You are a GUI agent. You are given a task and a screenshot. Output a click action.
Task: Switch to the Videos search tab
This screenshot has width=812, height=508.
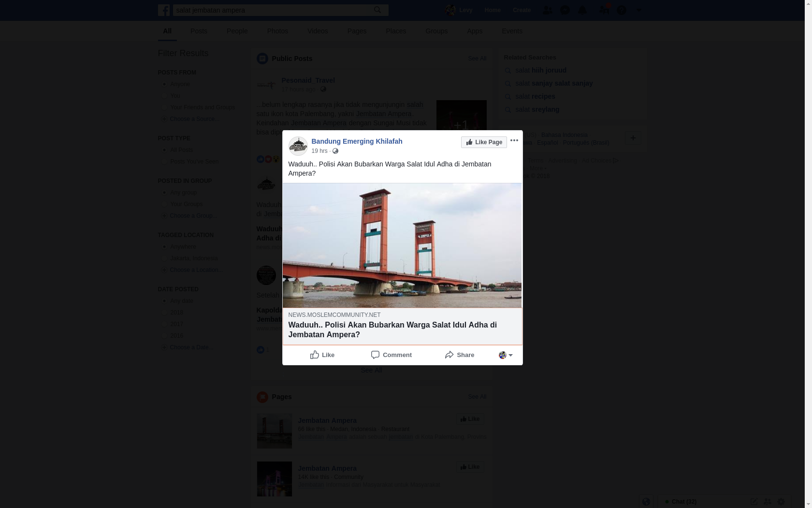click(x=318, y=31)
